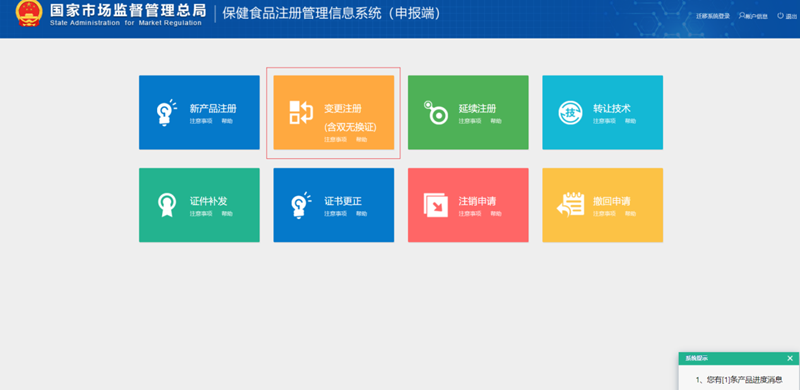Open 帮助 under 撤回申请
This screenshot has width=800, height=390.
pyautogui.click(x=630, y=214)
